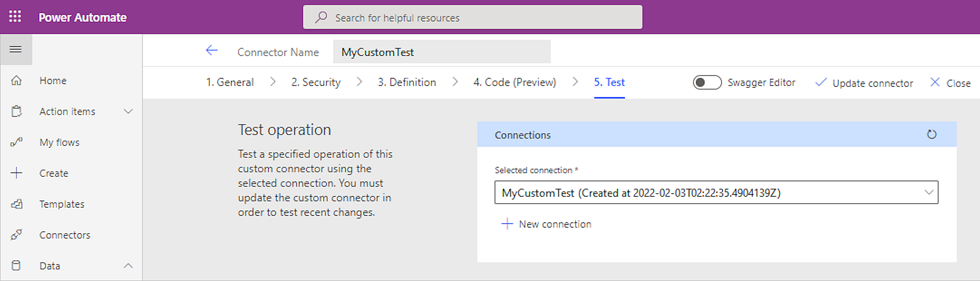Click the Connectors plug icon

pos(16,235)
